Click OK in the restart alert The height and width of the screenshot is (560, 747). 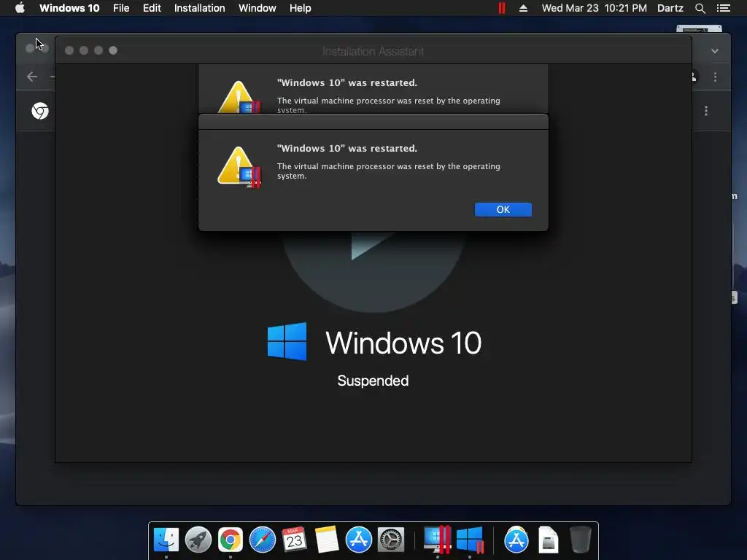pos(503,209)
